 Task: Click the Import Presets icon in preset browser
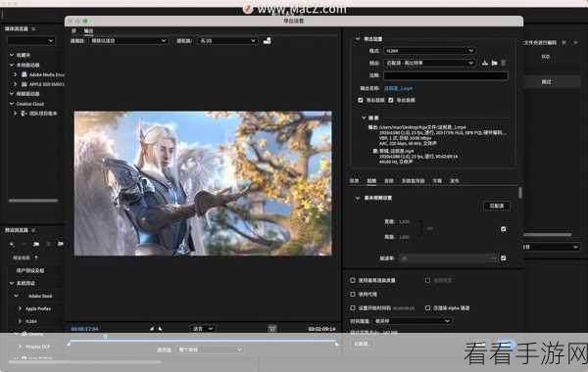pyautogui.click(x=60, y=245)
